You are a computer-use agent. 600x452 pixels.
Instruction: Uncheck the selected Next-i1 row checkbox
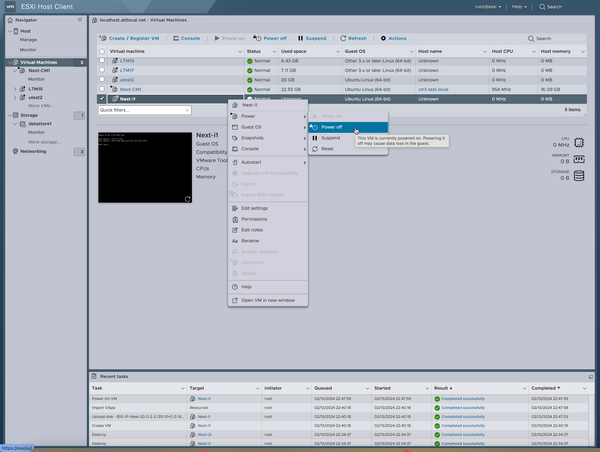[x=102, y=99]
